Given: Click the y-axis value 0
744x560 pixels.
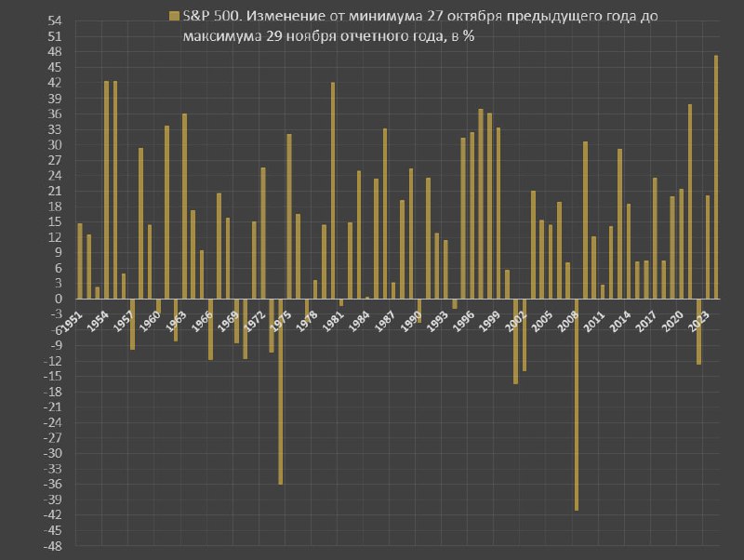Looking at the screenshot, I should coord(59,299).
